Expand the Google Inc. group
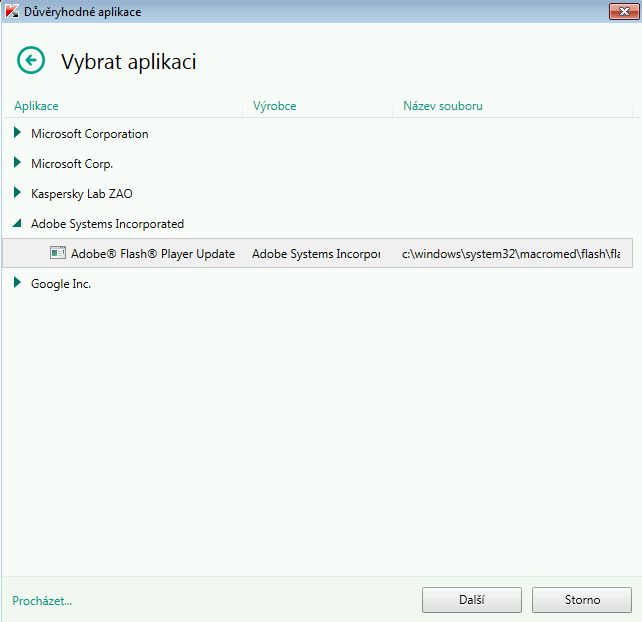 pos(17,282)
